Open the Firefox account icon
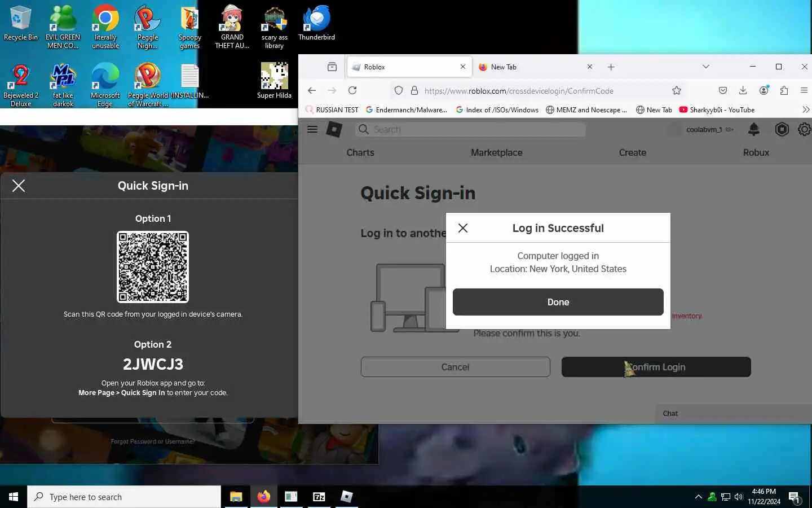The width and height of the screenshot is (812, 508). tap(764, 90)
